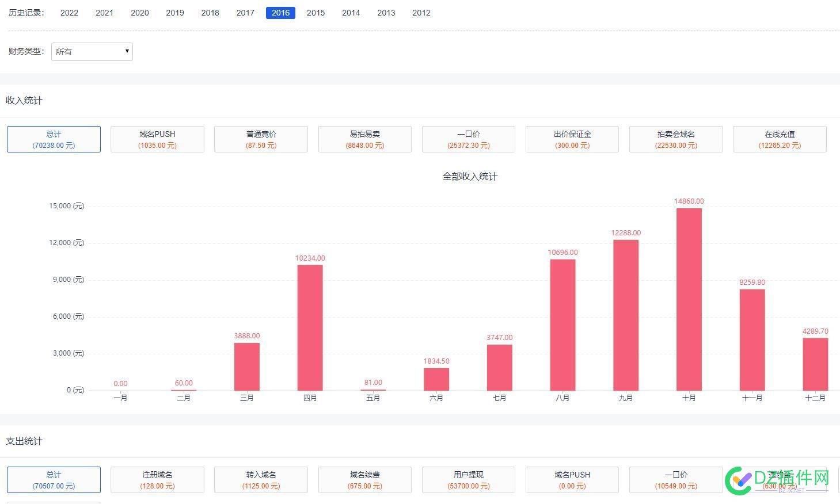
Task: Click the 五月 x-axis label
Action: 373,398
